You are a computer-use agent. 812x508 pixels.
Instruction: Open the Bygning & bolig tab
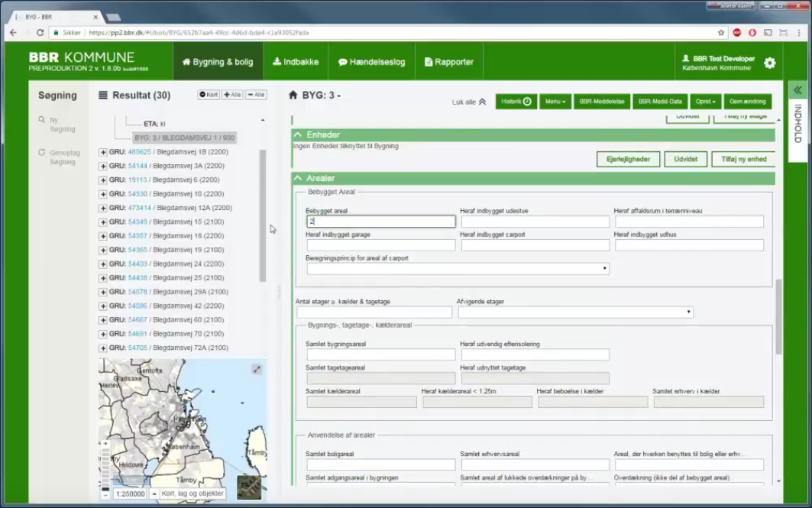tap(218, 62)
